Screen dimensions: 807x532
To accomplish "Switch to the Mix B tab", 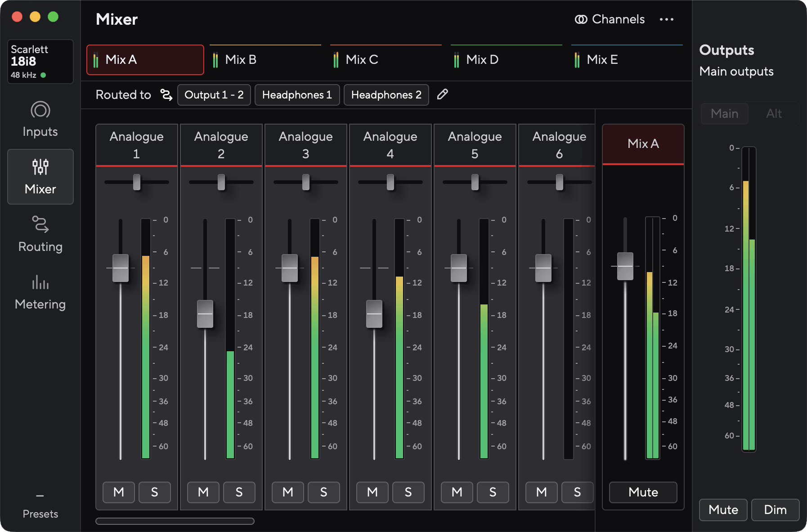I will tap(265, 60).
